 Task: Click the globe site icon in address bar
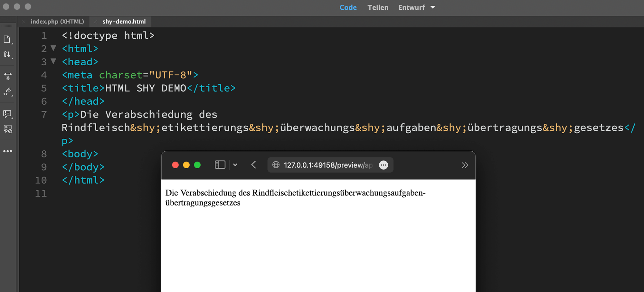tap(276, 165)
